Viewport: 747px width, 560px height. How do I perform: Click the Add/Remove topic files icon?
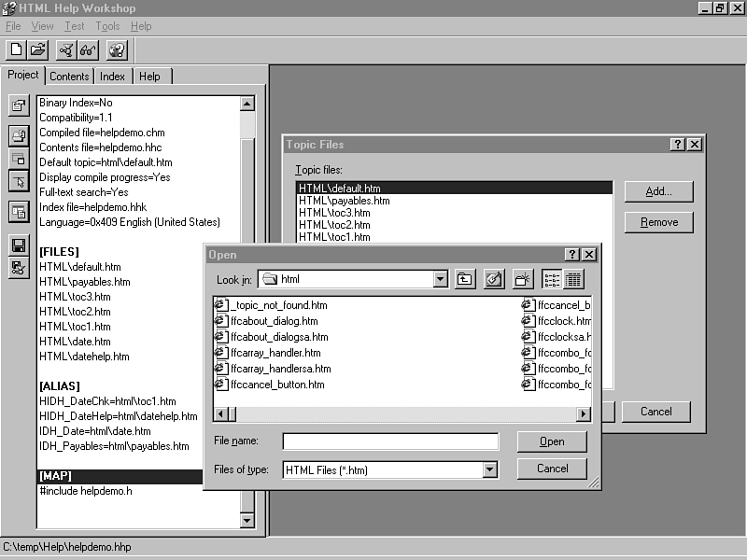pyautogui.click(x=18, y=137)
